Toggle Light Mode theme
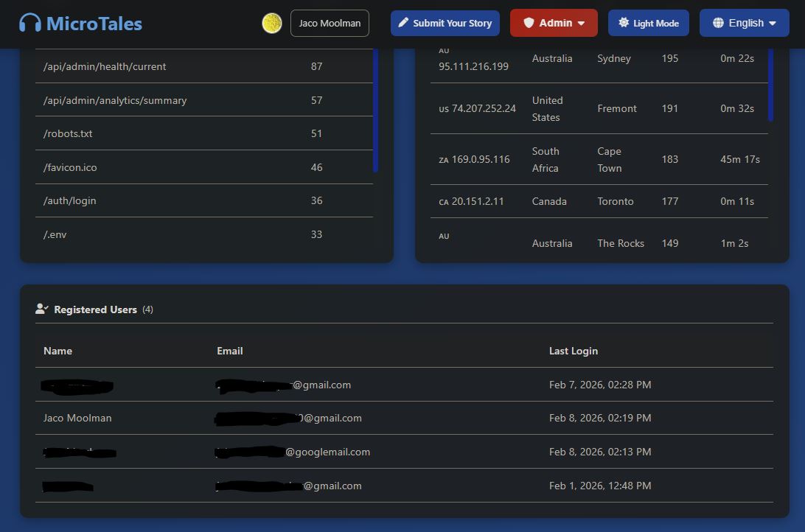The image size is (805, 532). [x=648, y=23]
